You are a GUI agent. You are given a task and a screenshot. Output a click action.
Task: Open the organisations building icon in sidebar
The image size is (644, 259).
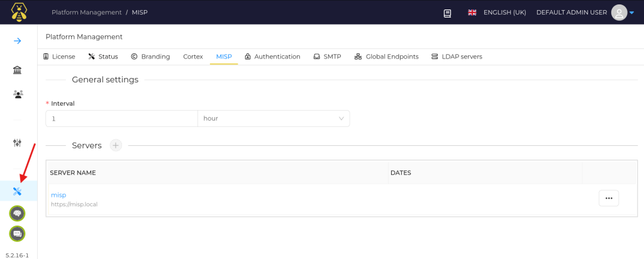click(18, 70)
